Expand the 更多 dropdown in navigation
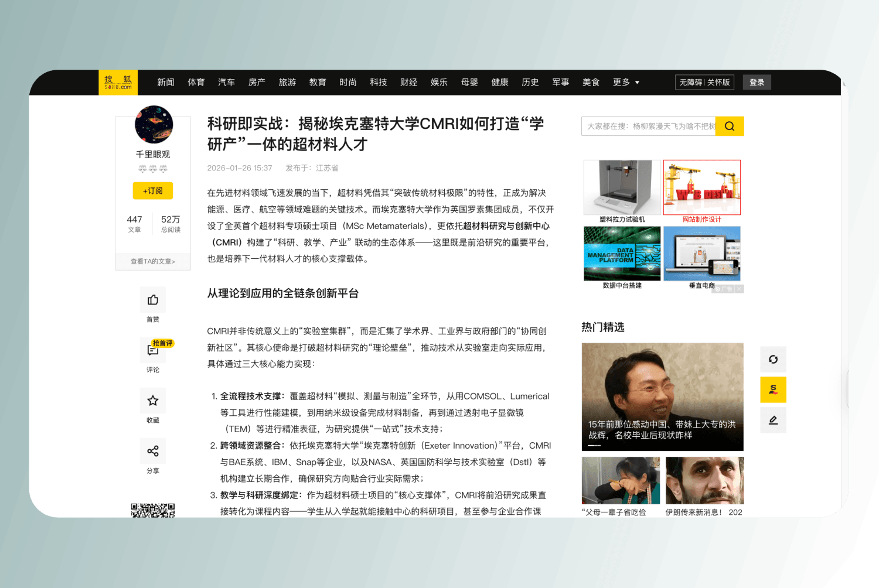879x588 pixels. click(626, 83)
